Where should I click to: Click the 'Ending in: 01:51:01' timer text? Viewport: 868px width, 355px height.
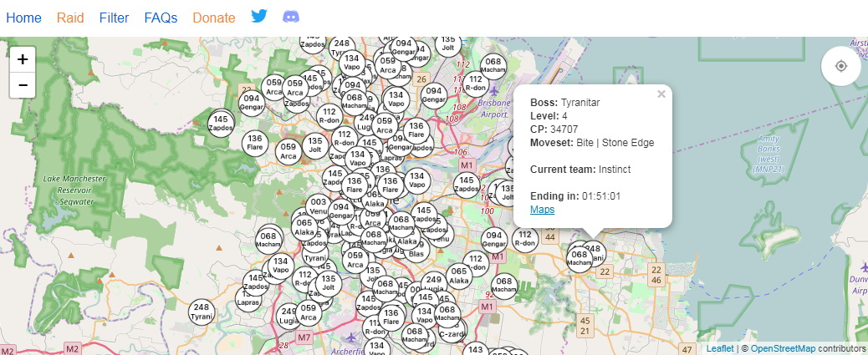pos(575,195)
